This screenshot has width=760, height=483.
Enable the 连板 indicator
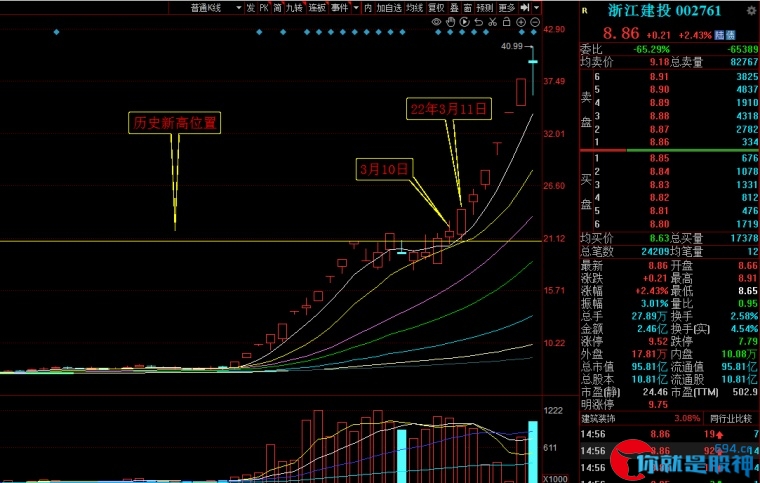pos(317,8)
